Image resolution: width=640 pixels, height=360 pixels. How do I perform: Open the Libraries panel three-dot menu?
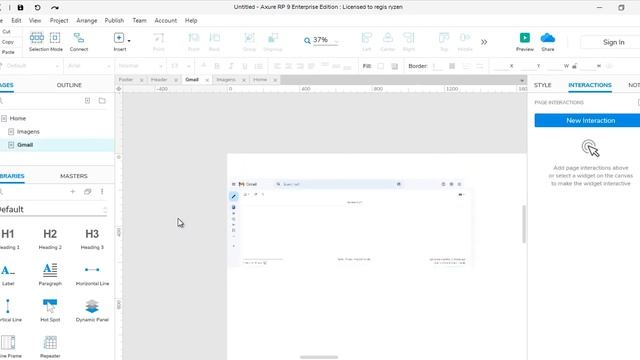pos(102,191)
